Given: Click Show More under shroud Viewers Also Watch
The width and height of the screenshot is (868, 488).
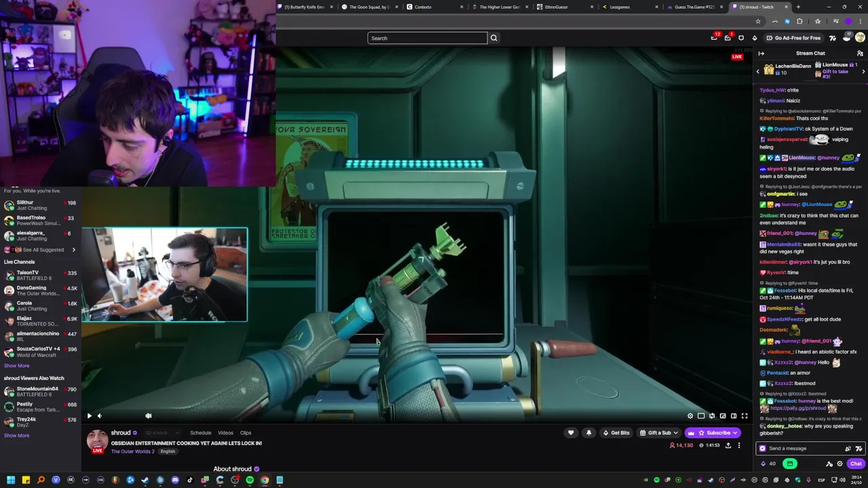Looking at the screenshot, I should (x=16, y=435).
